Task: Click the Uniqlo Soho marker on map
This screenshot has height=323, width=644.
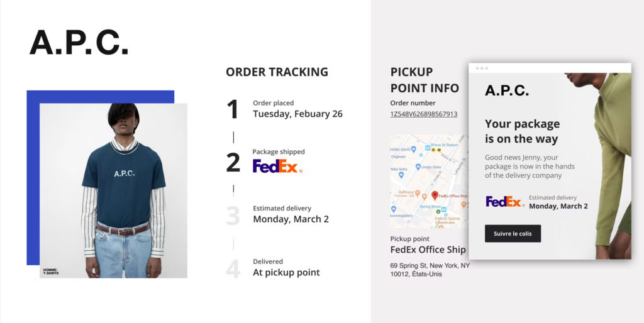Action: coord(418,167)
